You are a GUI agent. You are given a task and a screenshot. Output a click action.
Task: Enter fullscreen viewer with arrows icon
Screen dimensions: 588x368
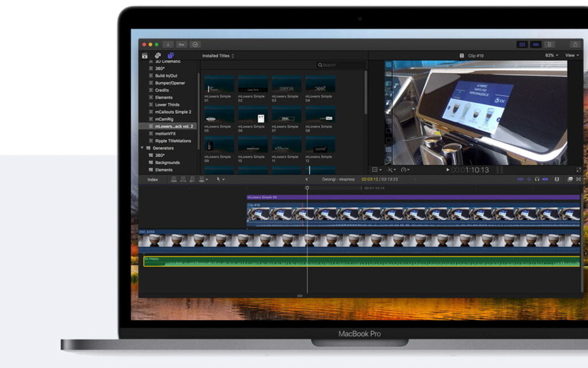[x=579, y=170]
